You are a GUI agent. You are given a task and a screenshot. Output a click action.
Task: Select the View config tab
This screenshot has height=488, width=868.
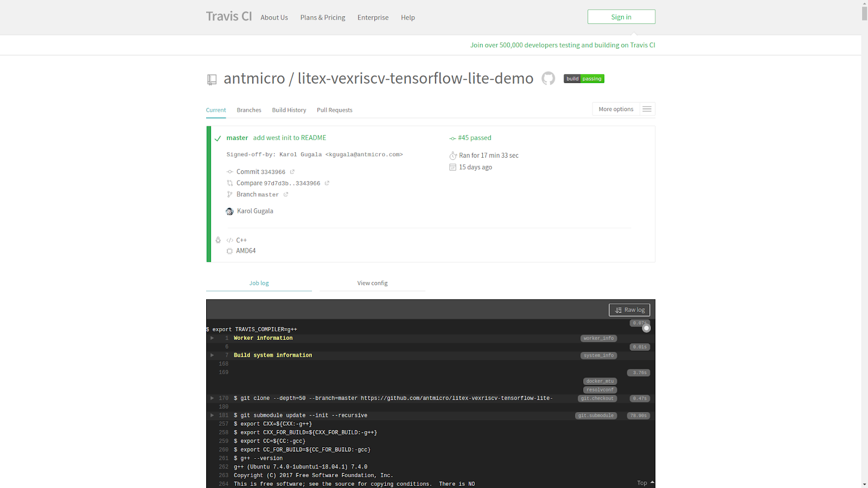point(372,283)
